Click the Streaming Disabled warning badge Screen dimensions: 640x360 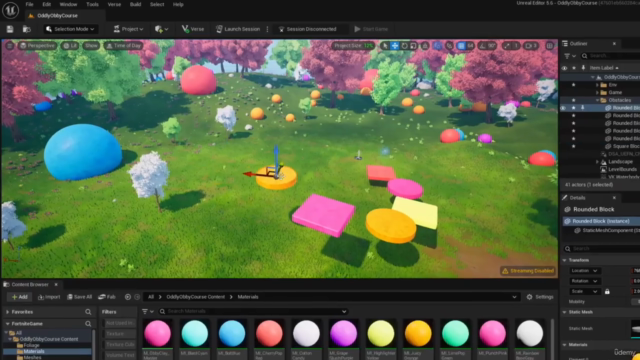coord(528,271)
